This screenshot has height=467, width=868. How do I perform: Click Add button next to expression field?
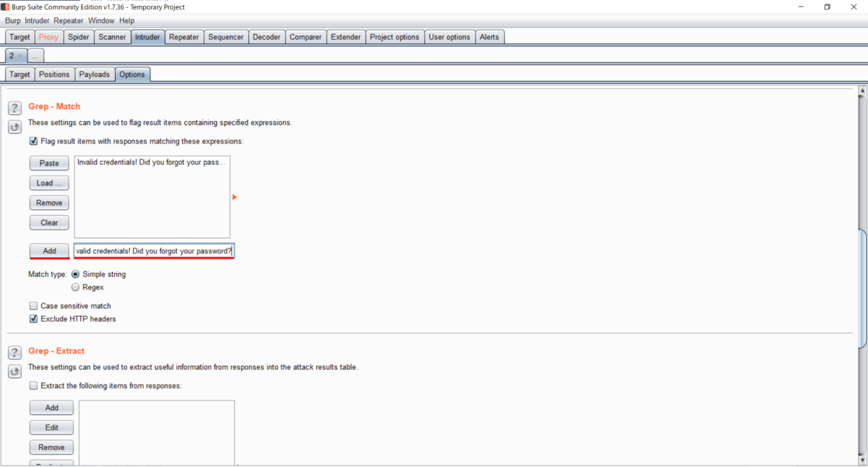click(49, 251)
